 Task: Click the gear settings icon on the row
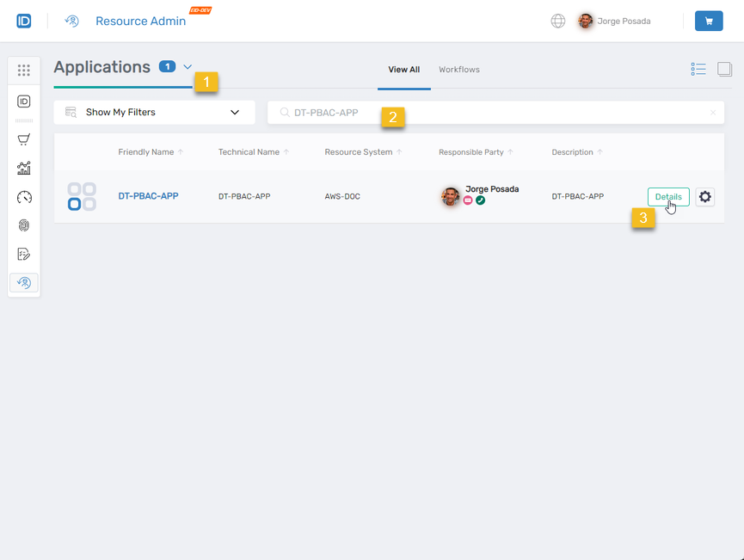(x=704, y=197)
